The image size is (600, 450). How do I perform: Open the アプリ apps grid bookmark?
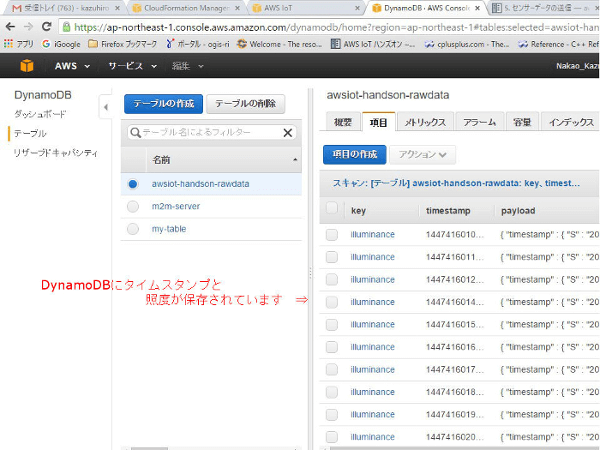tap(18, 44)
